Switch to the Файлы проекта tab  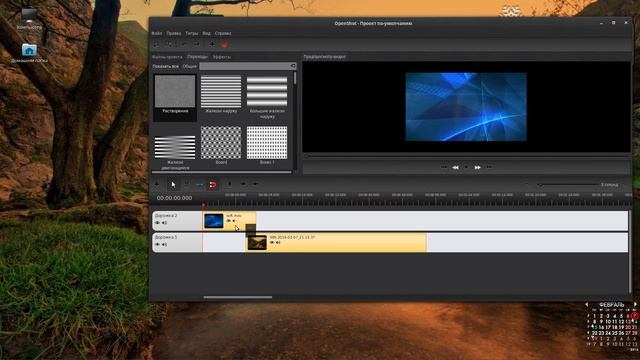pyautogui.click(x=167, y=57)
